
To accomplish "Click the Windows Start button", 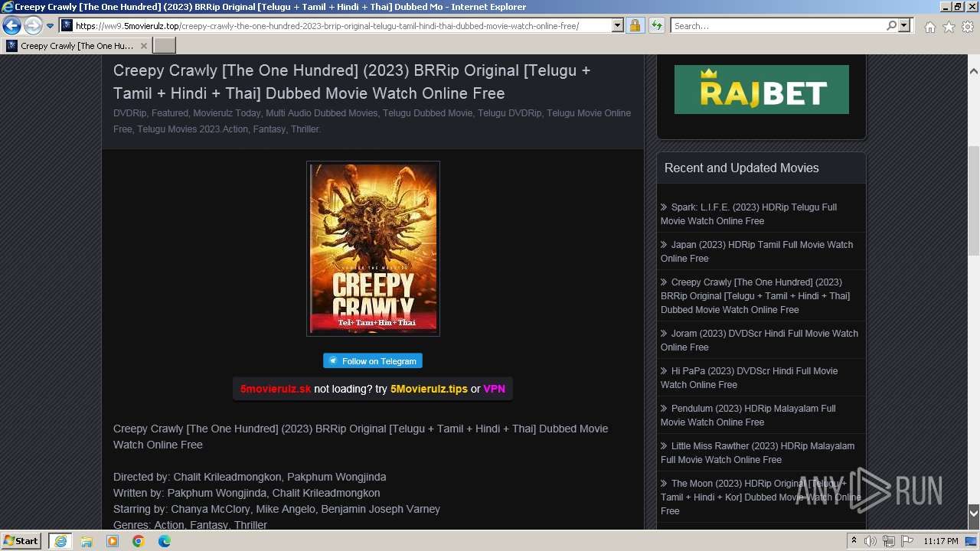I will coord(21,541).
